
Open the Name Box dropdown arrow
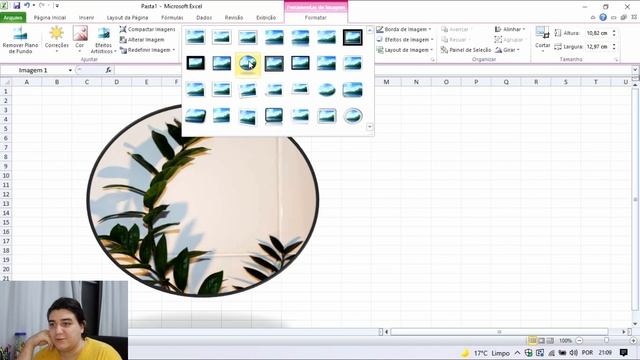(x=70, y=70)
